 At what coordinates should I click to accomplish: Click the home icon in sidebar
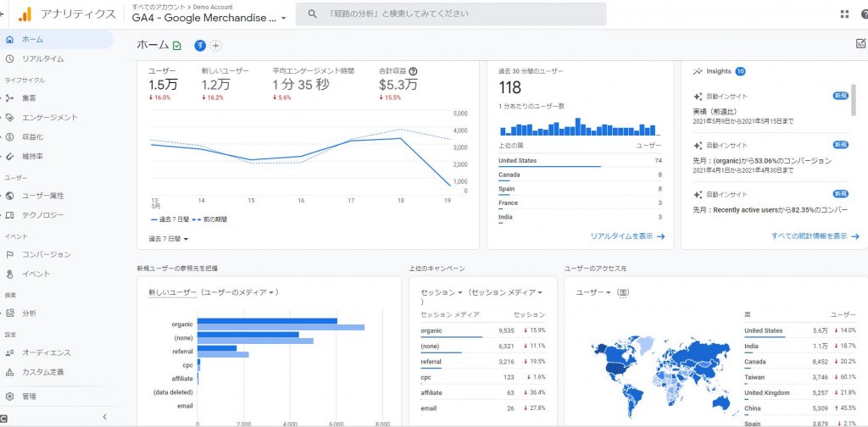[9, 39]
